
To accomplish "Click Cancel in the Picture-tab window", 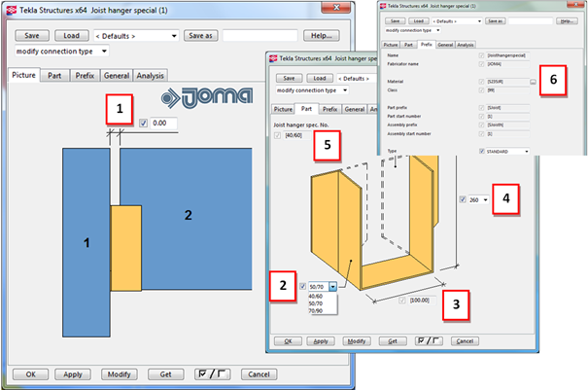I will [259, 374].
